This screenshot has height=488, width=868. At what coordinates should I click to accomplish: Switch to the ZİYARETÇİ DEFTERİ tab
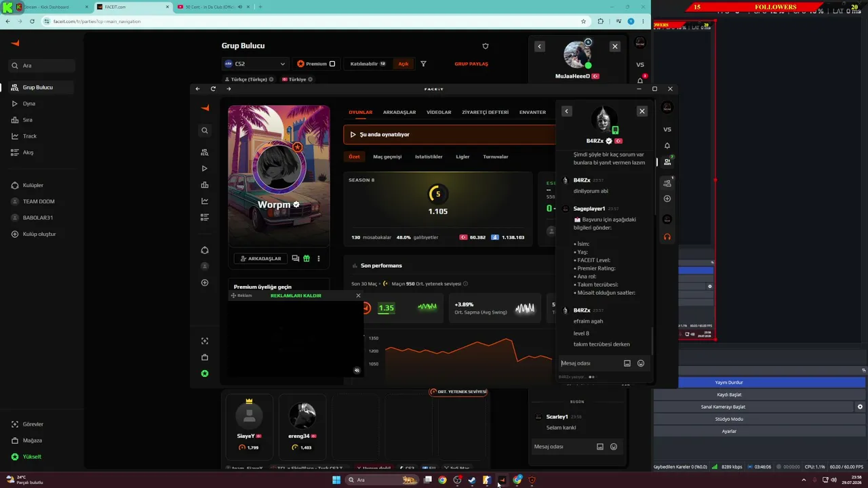pyautogui.click(x=486, y=113)
